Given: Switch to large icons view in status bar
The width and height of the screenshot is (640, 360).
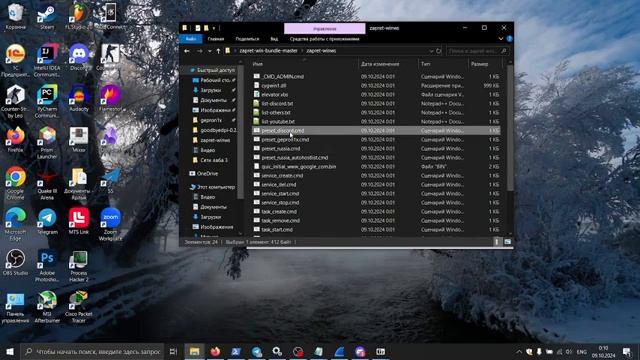Looking at the screenshot, I should pos(507,242).
